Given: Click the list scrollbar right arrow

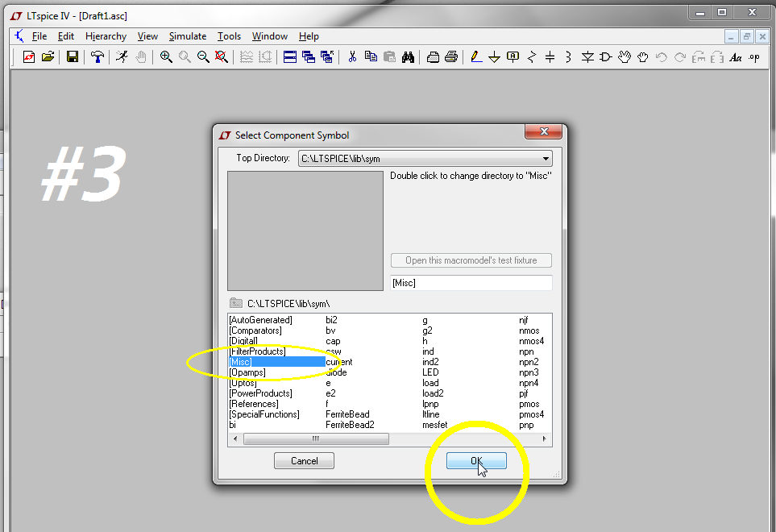Looking at the screenshot, I should click(545, 439).
